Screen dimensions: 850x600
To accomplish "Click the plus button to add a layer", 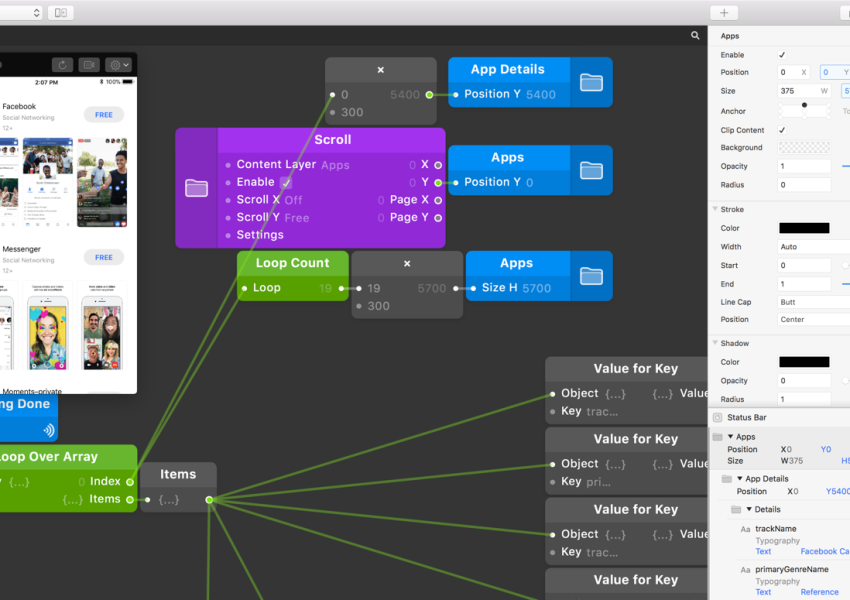I will click(724, 13).
